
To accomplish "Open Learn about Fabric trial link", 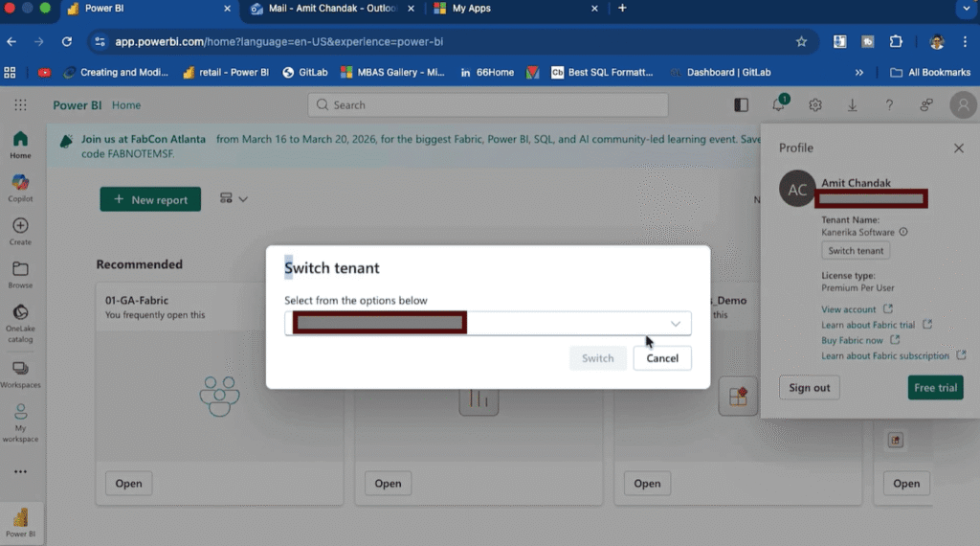I will tap(877, 326).
